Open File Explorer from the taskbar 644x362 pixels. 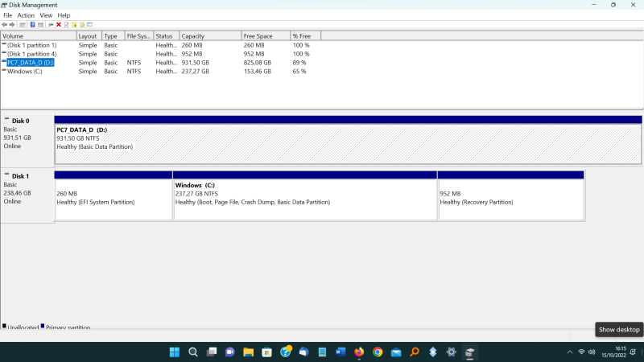249,352
